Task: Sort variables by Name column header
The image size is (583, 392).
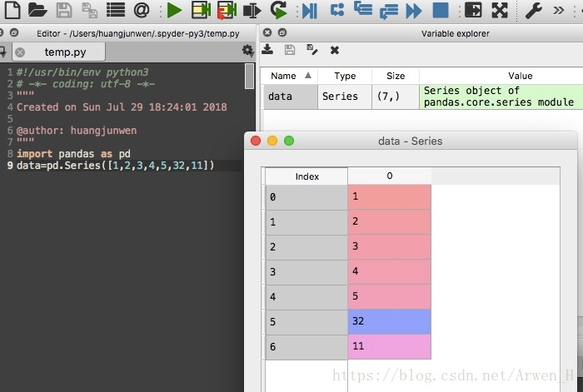Action: click(284, 76)
